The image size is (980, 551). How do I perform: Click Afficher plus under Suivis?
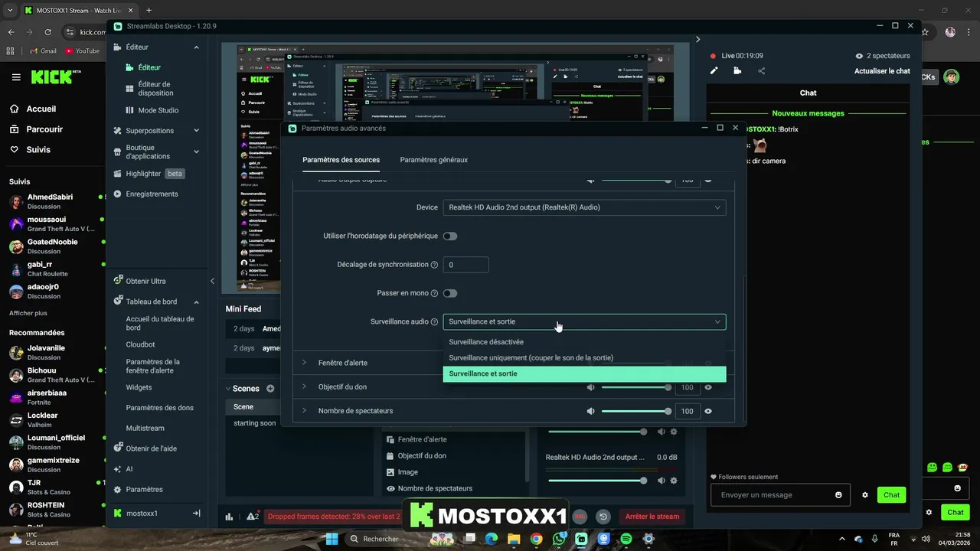click(x=28, y=313)
